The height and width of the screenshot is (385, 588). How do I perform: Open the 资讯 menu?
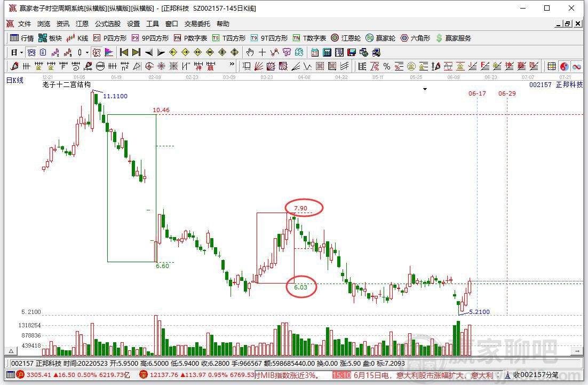click(62, 23)
